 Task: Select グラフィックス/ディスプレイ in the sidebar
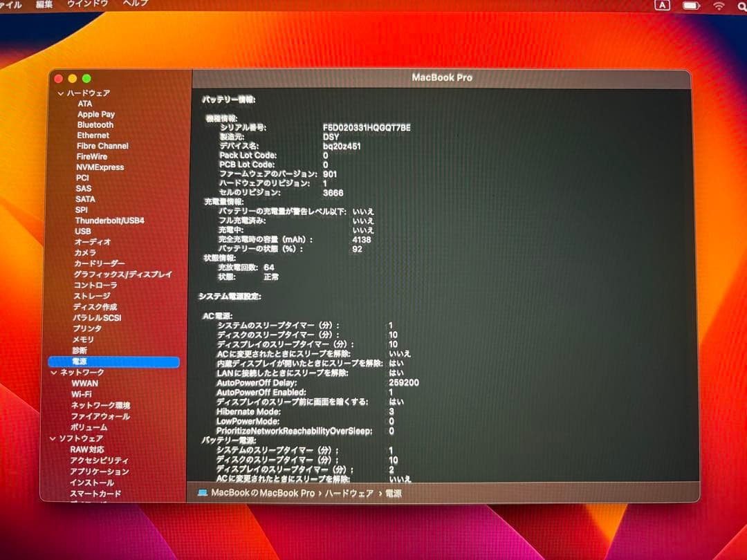[122, 274]
